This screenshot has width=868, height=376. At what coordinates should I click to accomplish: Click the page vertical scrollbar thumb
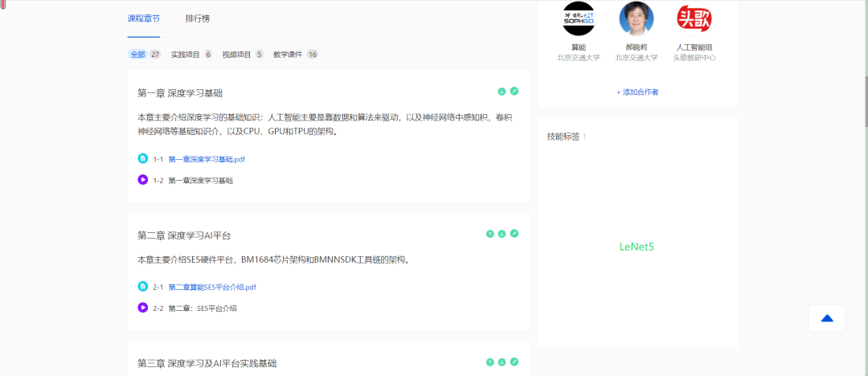(x=865, y=103)
